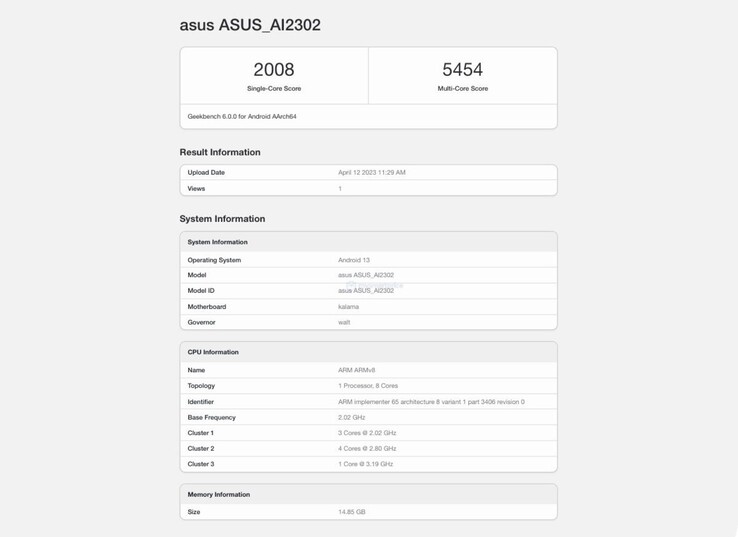Click the large 'System Information' section heading

222,219
